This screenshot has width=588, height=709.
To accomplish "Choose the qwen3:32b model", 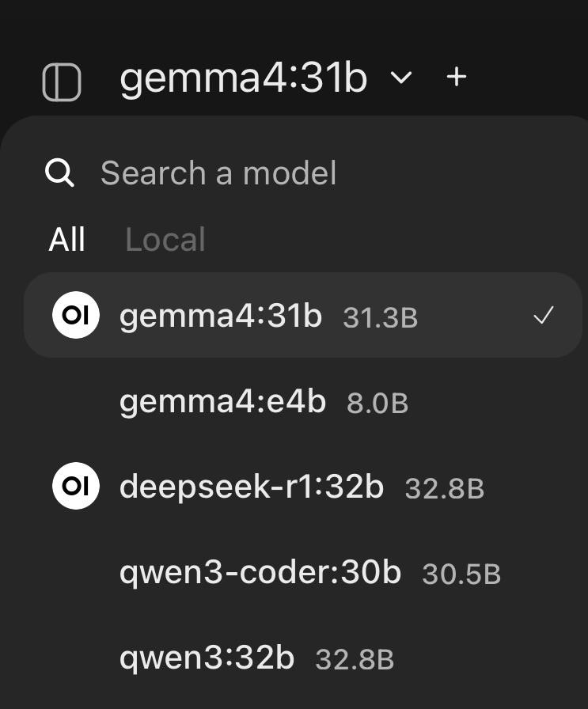I will click(x=207, y=658).
